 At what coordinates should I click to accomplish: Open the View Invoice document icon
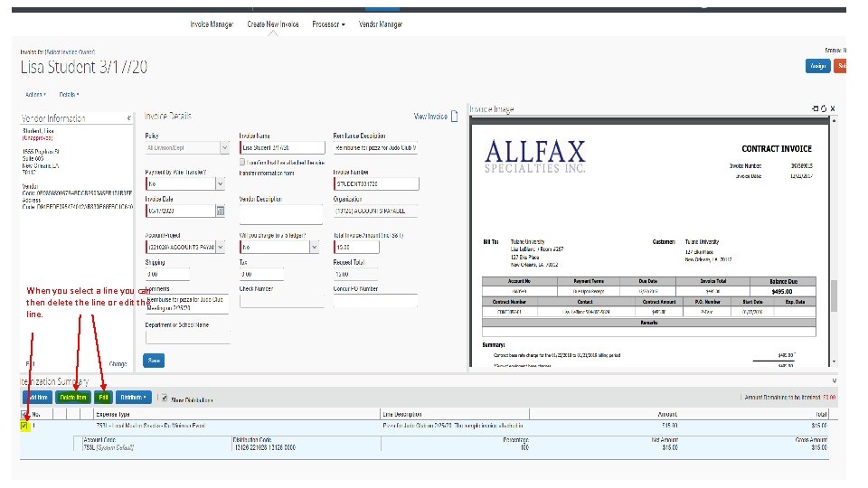pyautogui.click(x=455, y=117)
